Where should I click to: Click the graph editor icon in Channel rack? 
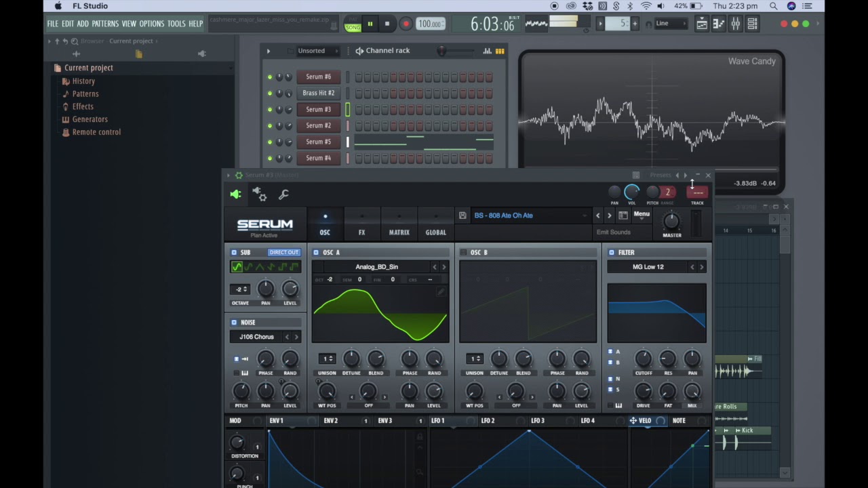pyautogui.click(x=487, y=51)
